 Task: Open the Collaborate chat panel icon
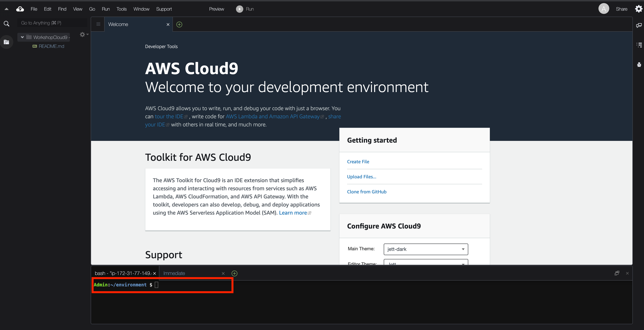point(639,25)
